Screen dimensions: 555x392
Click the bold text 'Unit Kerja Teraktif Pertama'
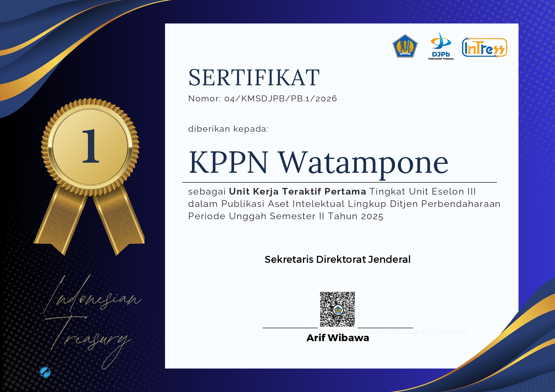[297, 191]
